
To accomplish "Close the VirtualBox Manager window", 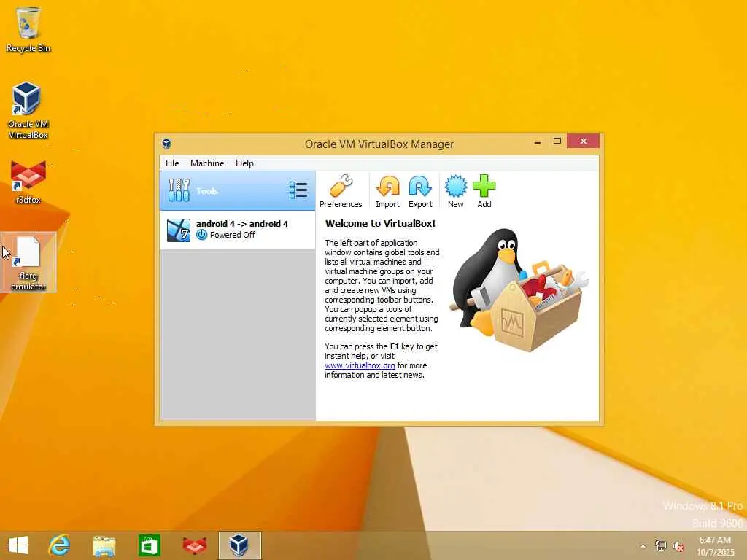I will (x=583, y=141).
